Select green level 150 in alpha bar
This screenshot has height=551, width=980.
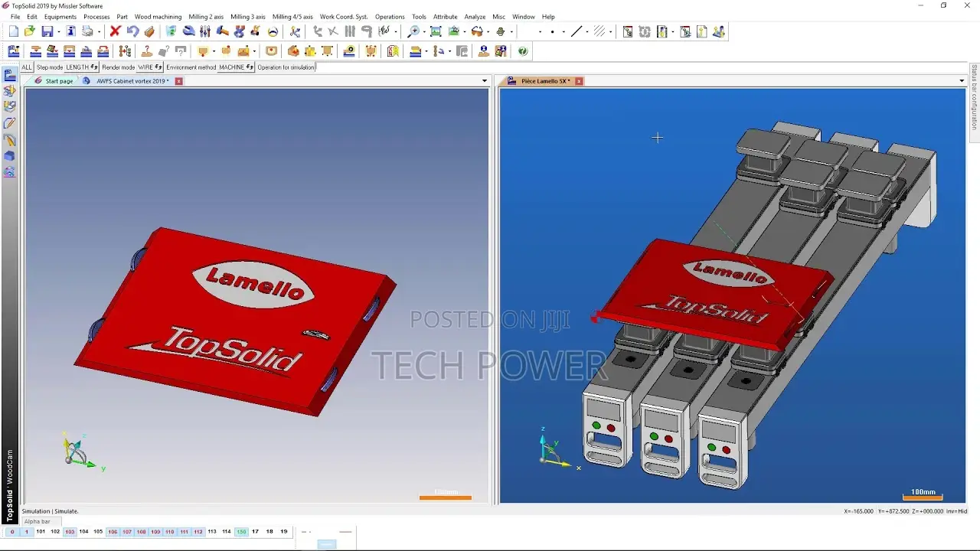tap(241, 532)
